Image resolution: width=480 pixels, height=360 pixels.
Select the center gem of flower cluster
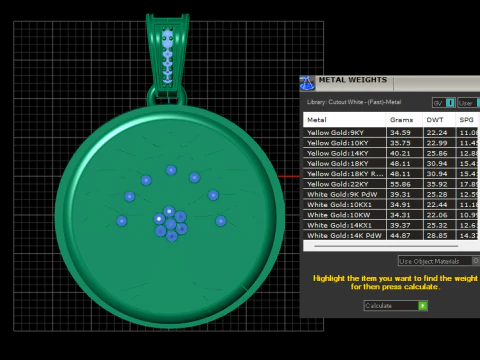(170, 224)
